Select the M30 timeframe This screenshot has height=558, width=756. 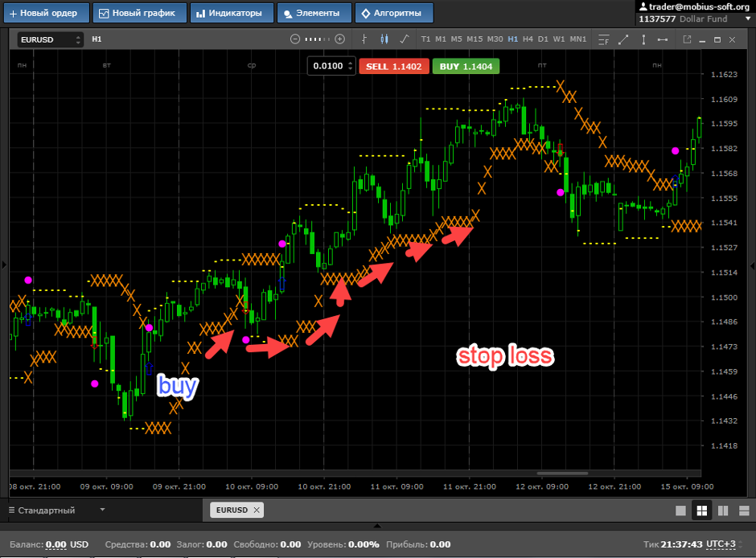(x=495, y=39)
